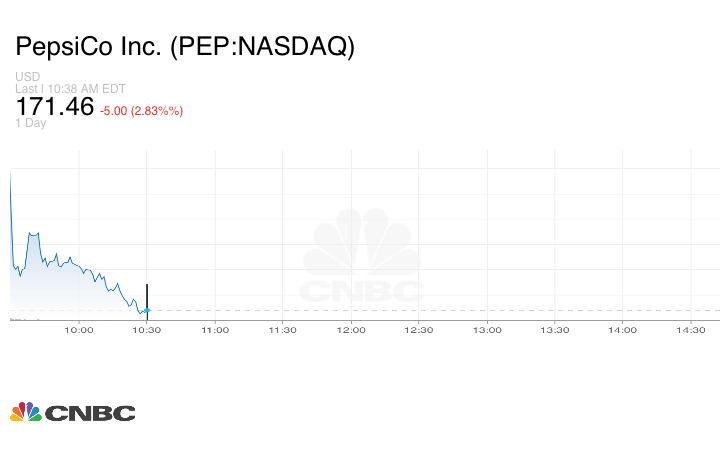The height and width of the screenshot is (450, 720).
Task: Click the CNBC wordmark beside the peacock logo
Action: (x=89, y=413)
